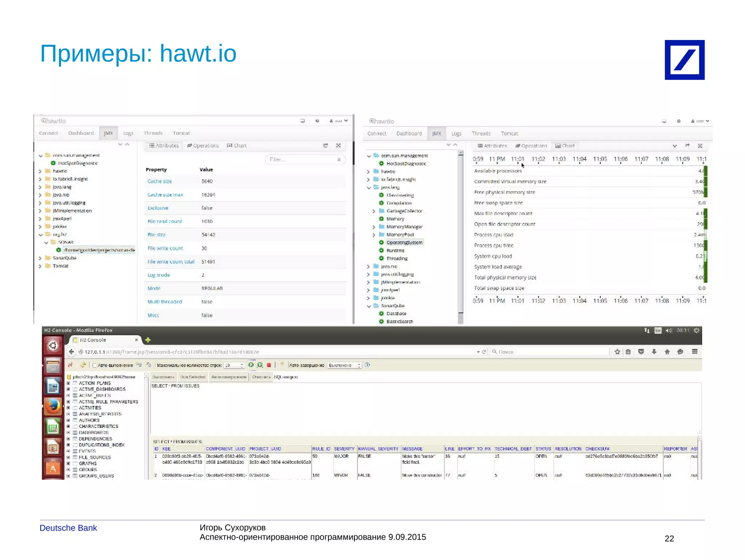Click Firefox downloads arrow icon
Image resolution: width=745 pixels, height=560 pixels.
click(x=654, y=352)
